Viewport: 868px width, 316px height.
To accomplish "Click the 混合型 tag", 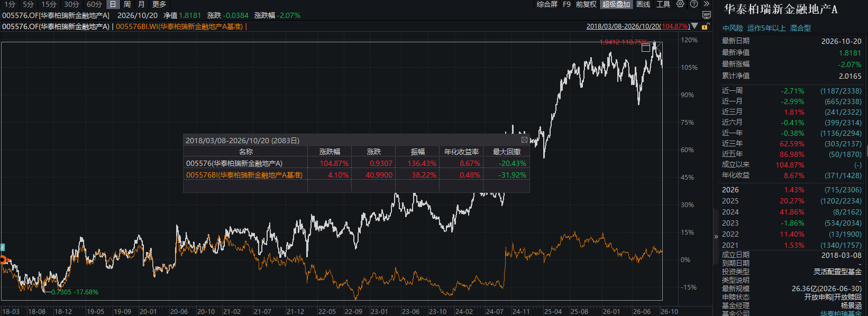I will [x=800, y=28].
